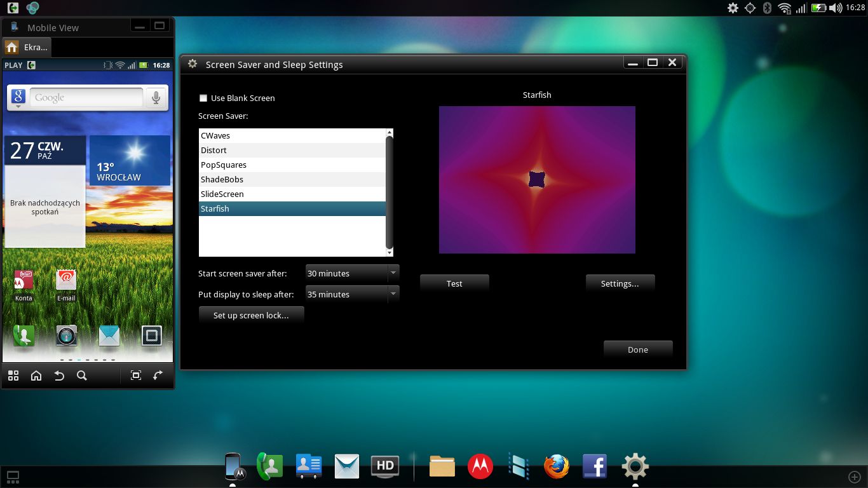Open the Start screen saver after dropdown
Screen dimensions: 868x488
(x=352, y=273)
